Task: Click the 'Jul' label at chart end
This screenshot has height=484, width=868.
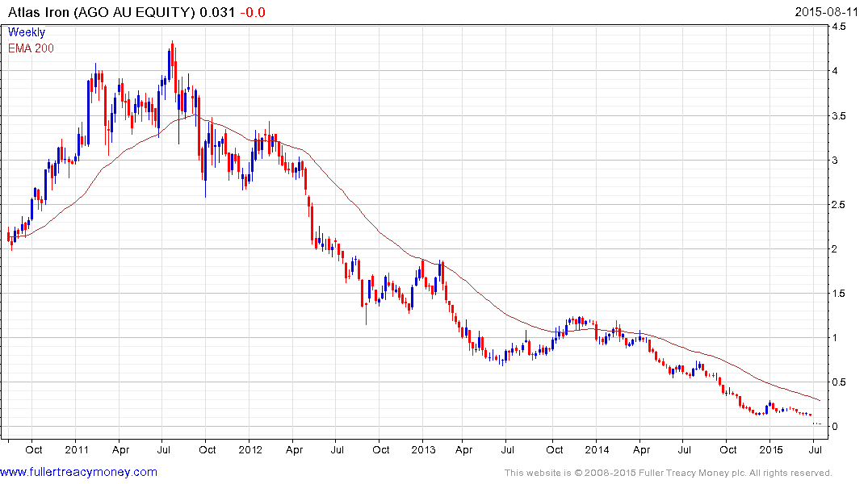Action: [x=815, y=449]
